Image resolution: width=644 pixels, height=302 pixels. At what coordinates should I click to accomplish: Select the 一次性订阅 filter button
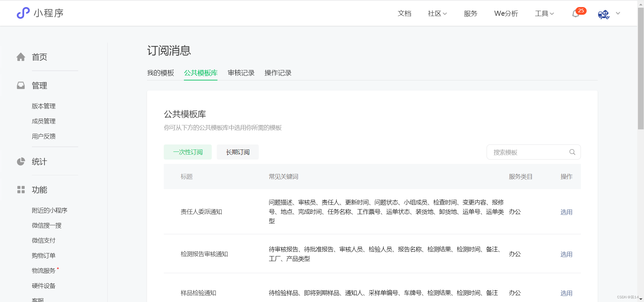click(x=188, y=152)
